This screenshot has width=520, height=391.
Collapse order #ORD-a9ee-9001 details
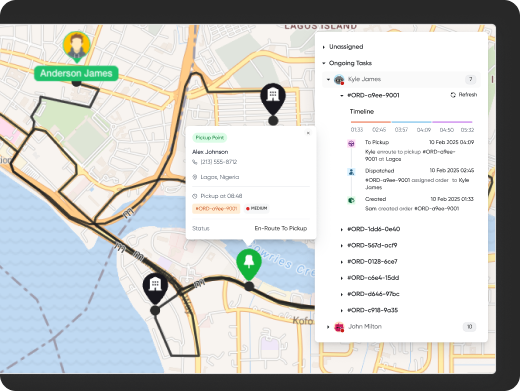point(342,96)
